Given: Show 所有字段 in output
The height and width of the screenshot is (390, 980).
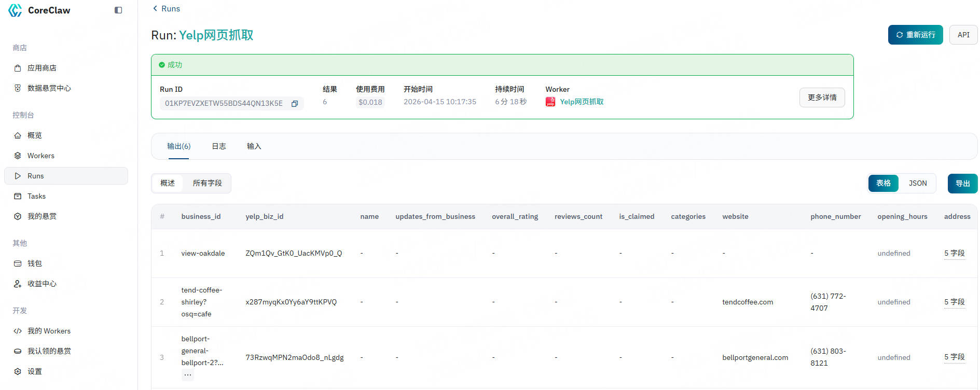Looking at the screenshot, I should click(207, 183).
